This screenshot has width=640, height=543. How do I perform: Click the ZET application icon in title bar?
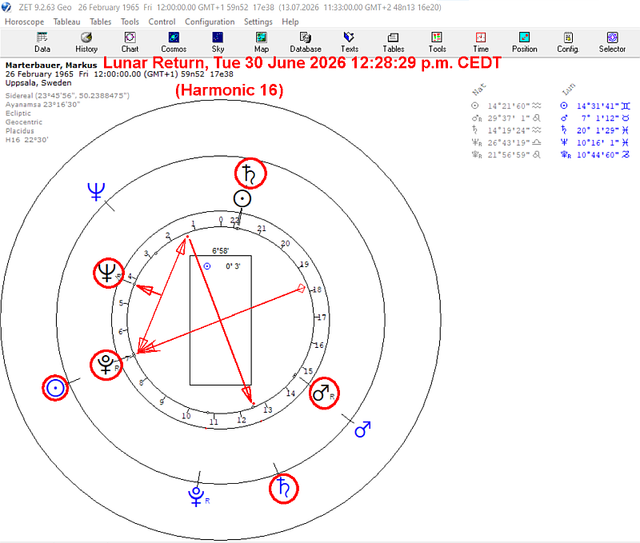tap(7, 7)
